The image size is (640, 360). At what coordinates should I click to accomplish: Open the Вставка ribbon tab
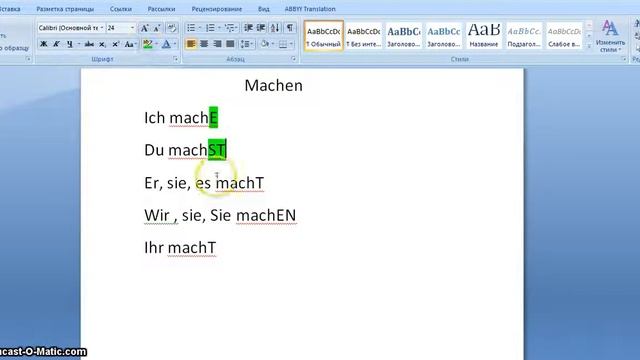click(9, 9)
